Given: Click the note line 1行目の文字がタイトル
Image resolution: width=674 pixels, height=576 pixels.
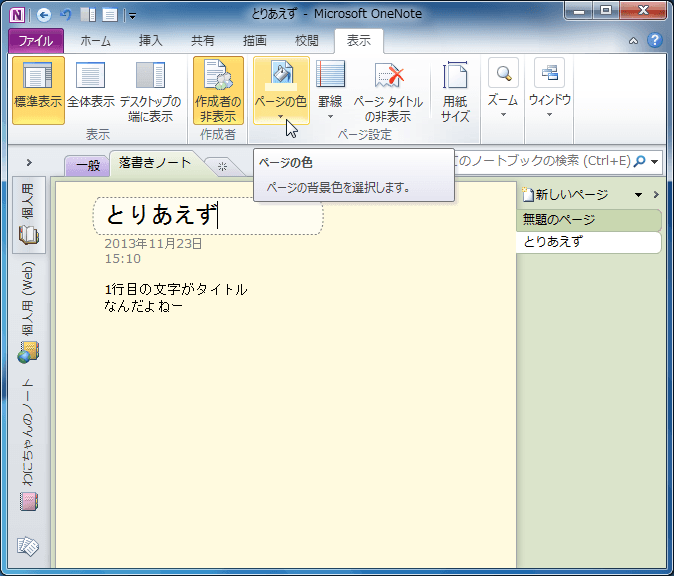Looking at the screenshot, I should 176,289.
